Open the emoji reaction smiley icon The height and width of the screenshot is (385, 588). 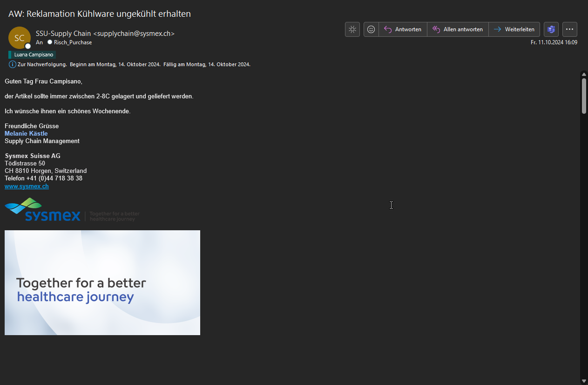(x=371, y=29)
